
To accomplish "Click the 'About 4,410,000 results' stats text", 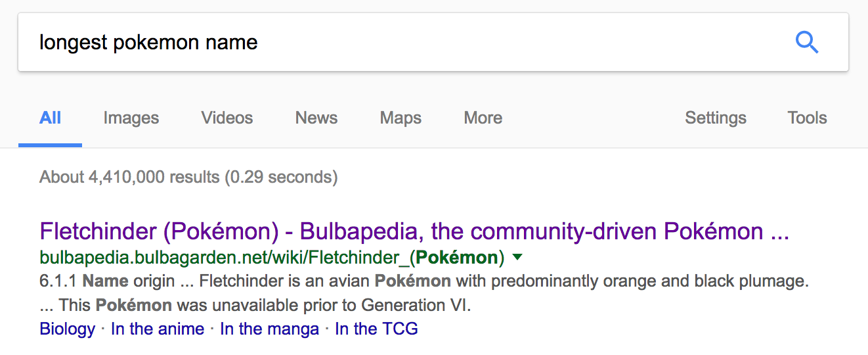I will tap(188, 177).
